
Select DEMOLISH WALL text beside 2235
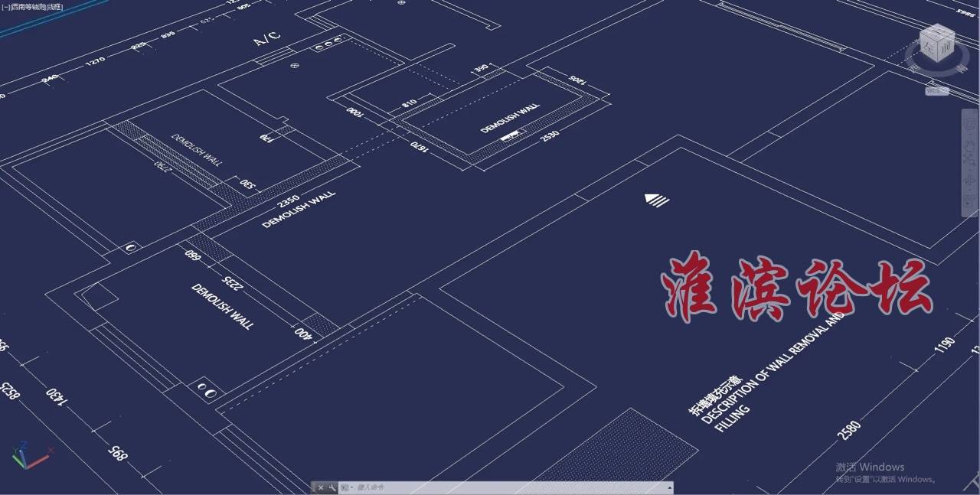222,306
